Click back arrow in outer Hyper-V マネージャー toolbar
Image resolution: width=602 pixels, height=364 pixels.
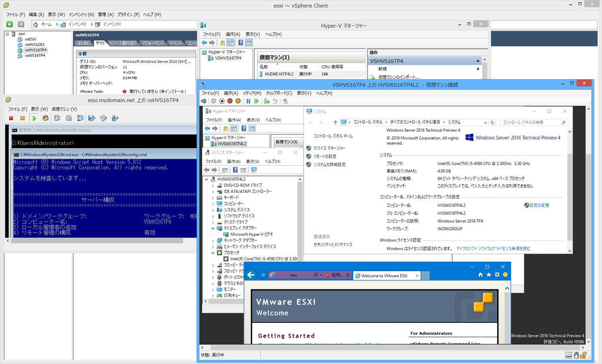[x=204, y=42]
